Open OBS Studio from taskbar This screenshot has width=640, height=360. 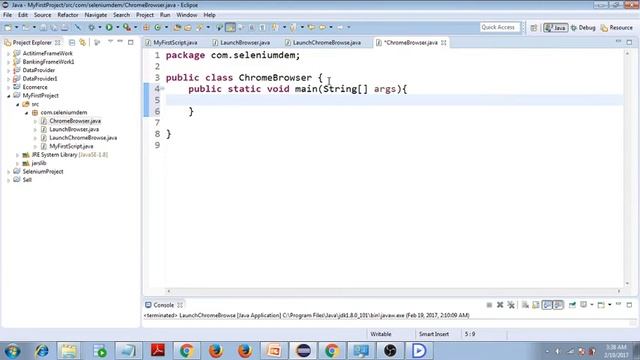[x=390, y=351]
